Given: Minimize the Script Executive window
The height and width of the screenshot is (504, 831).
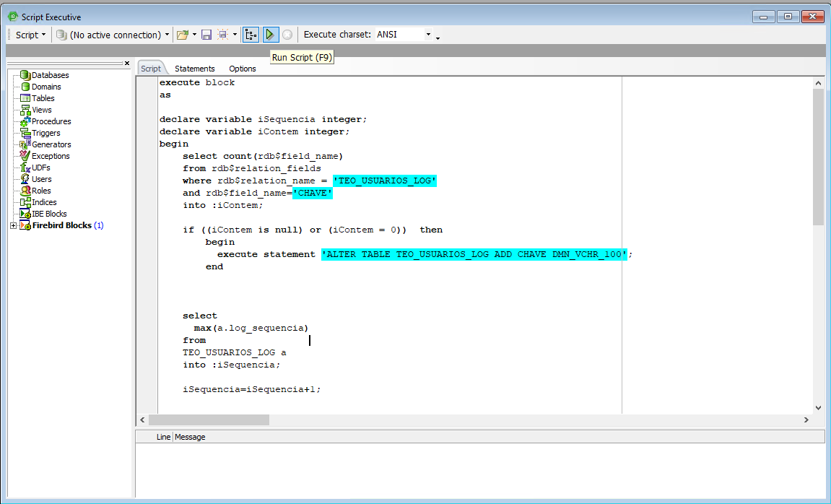Looking at the screenshot, I should (764, 17).
